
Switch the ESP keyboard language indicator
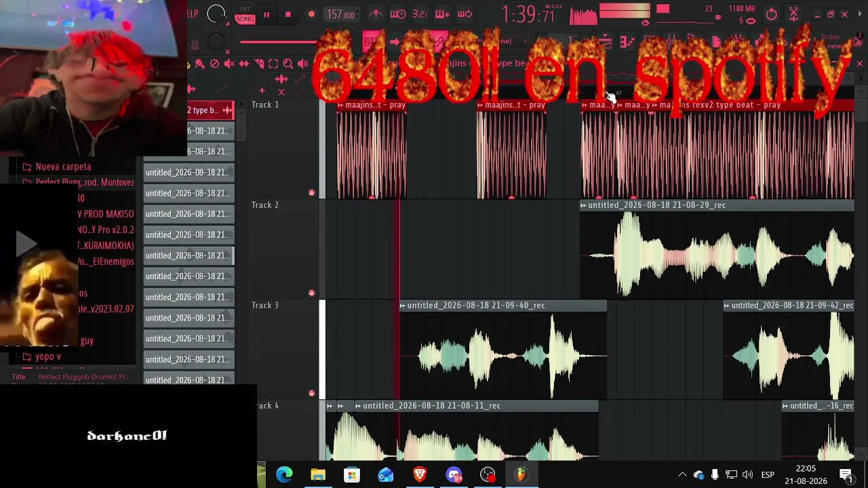coord(768,474)
